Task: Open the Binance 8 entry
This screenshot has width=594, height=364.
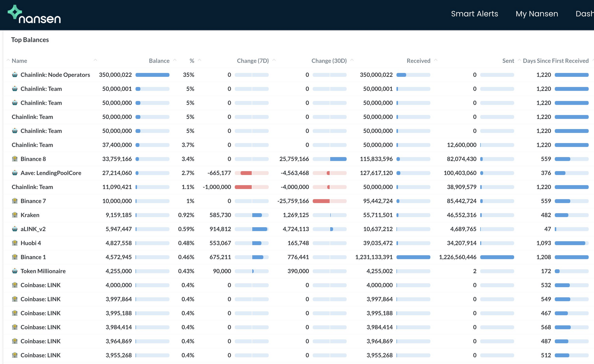Action: point(33,159)
